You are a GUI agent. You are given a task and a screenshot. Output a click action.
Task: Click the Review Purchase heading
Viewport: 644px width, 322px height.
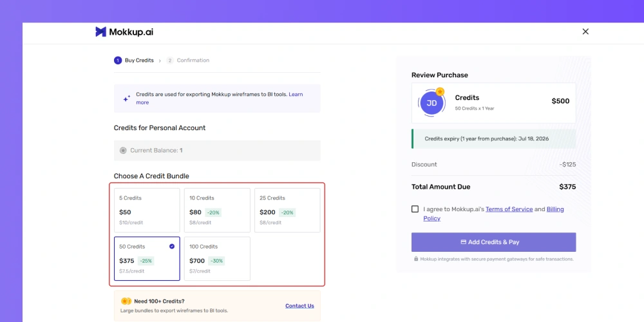point(440,75)
